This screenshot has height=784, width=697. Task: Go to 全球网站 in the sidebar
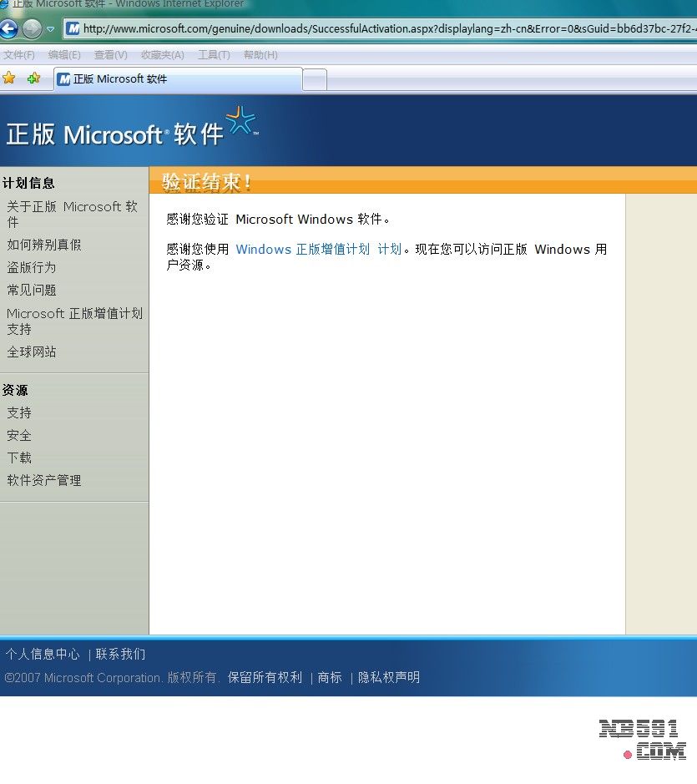tap(32, 352)
